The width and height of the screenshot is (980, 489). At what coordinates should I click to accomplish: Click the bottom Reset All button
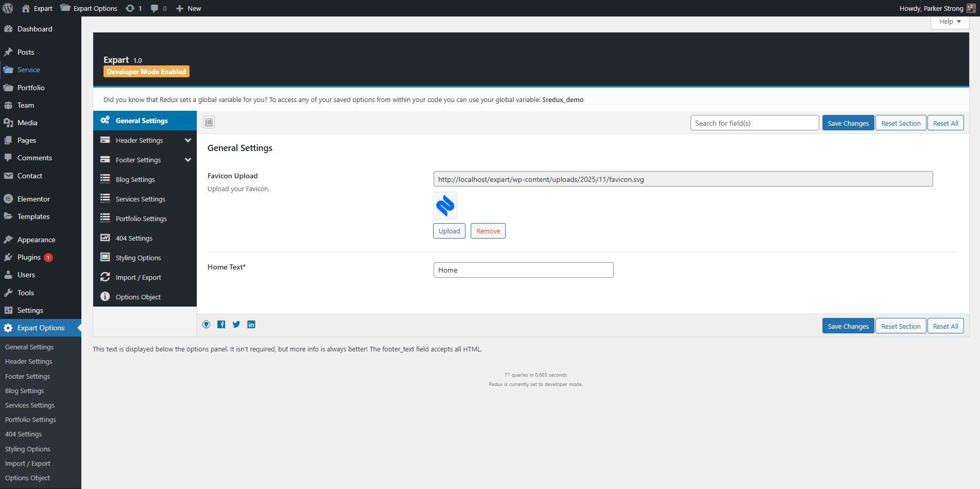click(x=945, y=326)
